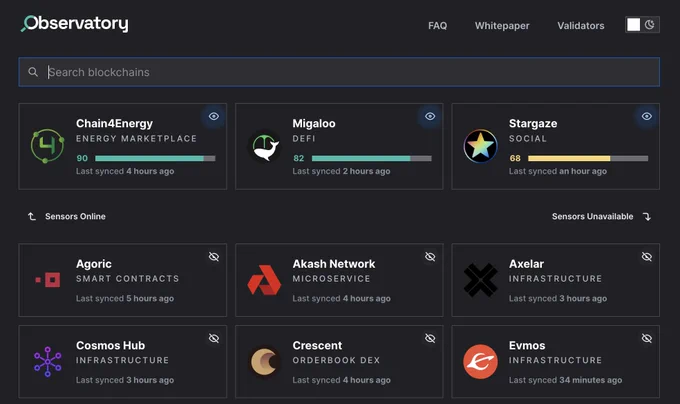Click the SMART CONTRACTS category text
The height and width of the screenshot is (404, 680).
point(128,279)
